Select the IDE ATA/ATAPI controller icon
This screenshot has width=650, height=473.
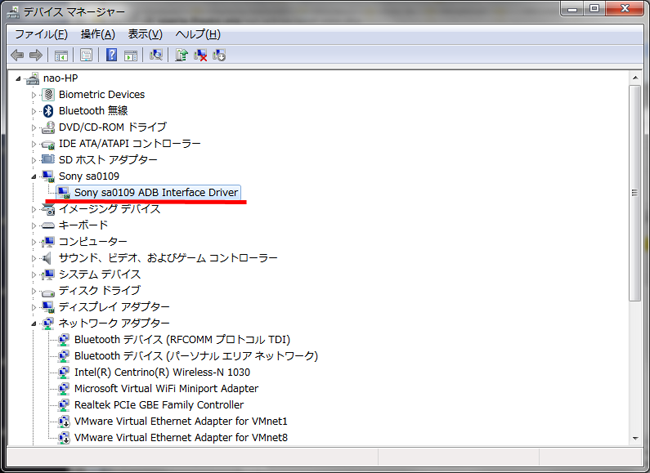click(48, 144)
